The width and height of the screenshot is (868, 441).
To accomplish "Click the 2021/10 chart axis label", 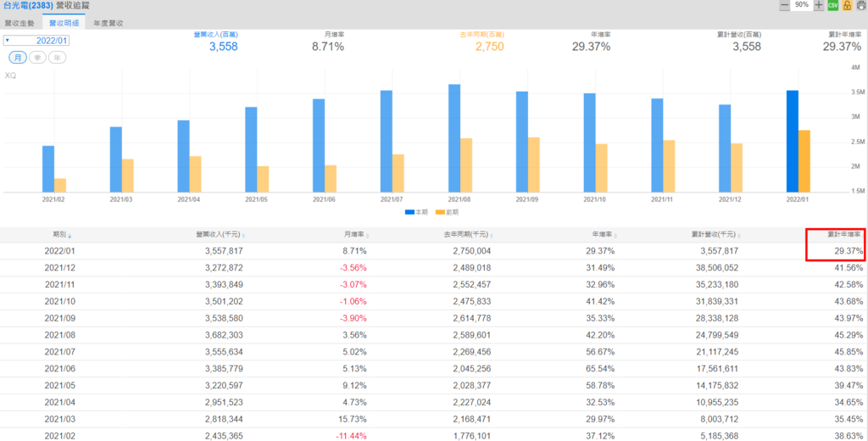I will click(x=594, y=199).
